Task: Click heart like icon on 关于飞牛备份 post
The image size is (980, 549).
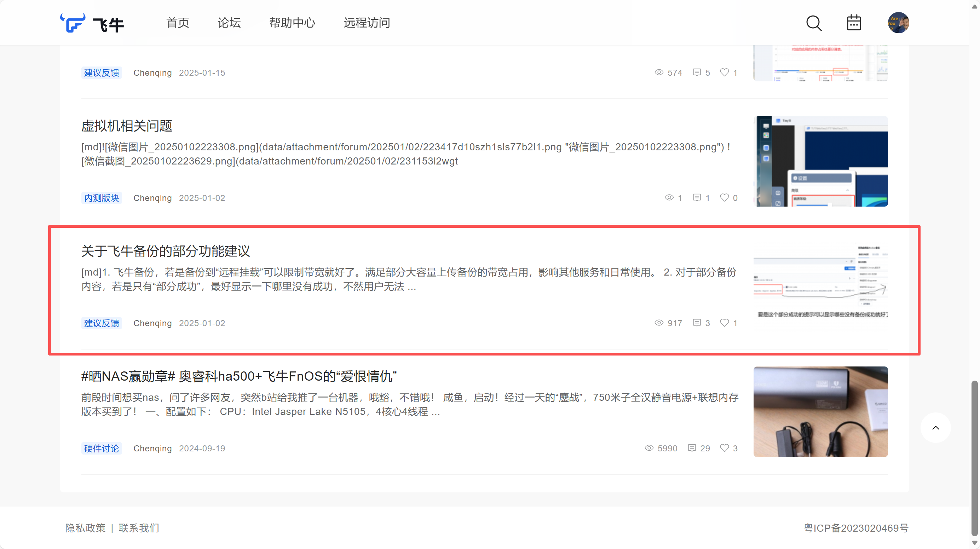Action: point(724,323)
